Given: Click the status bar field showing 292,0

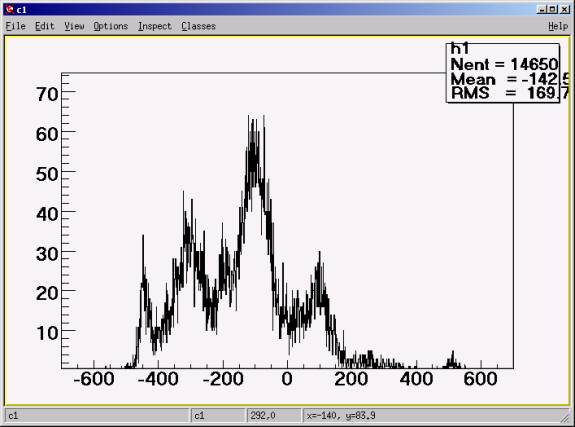Looking at the screenshot, I should [x=263, y=416].
